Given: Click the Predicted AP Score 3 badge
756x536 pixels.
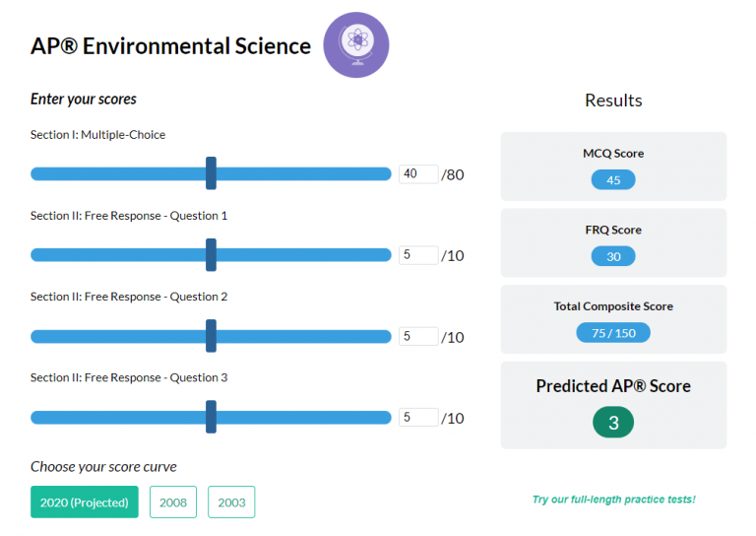Looking at the screenshot, I should (613, 422).
